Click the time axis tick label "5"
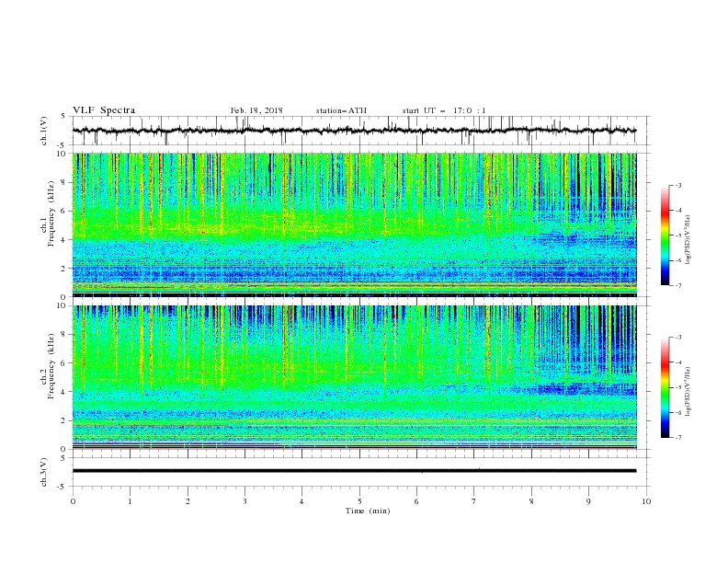Image resolution: width=728 pixels, height=563 pixels. click(359, 501)
